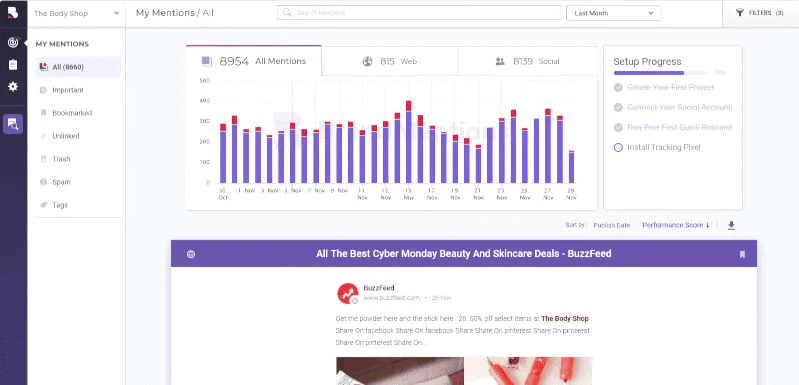Image resolution: width=799 pixels, height=385 pixels.
Task: Open the Cyber Monday Beauty Deals mention title
Action: (464, 254)
